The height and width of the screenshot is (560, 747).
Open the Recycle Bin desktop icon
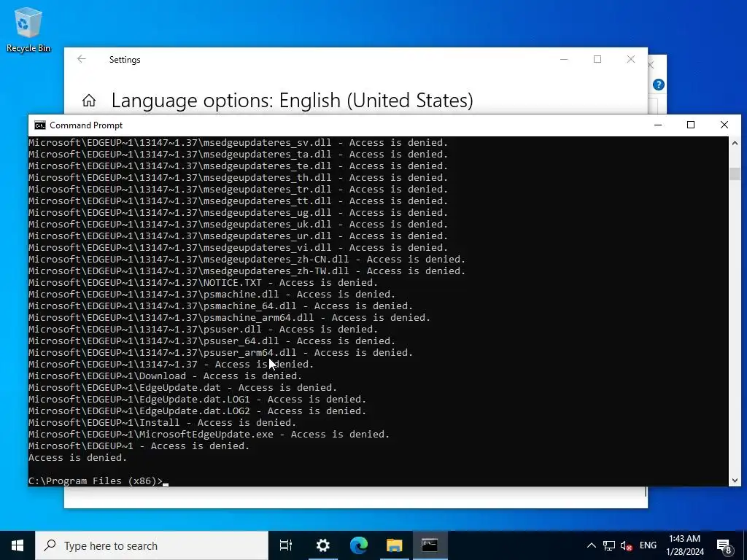coord(28,29)
